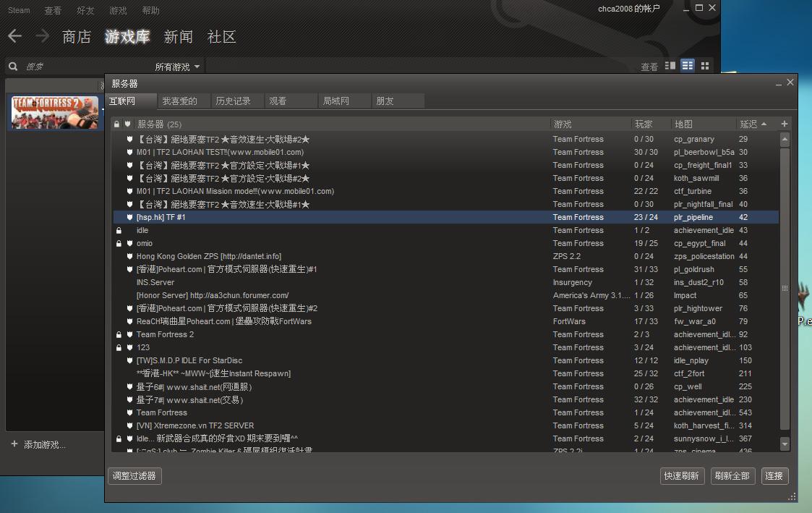
Task: Click the VAC shield on the [VN] Xtremezone.vn row
Action: click(129, 425)
